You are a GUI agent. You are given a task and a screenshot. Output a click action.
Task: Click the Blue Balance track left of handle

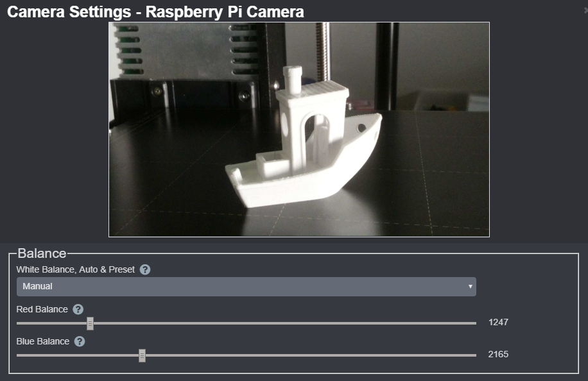(x=77, y=355)
